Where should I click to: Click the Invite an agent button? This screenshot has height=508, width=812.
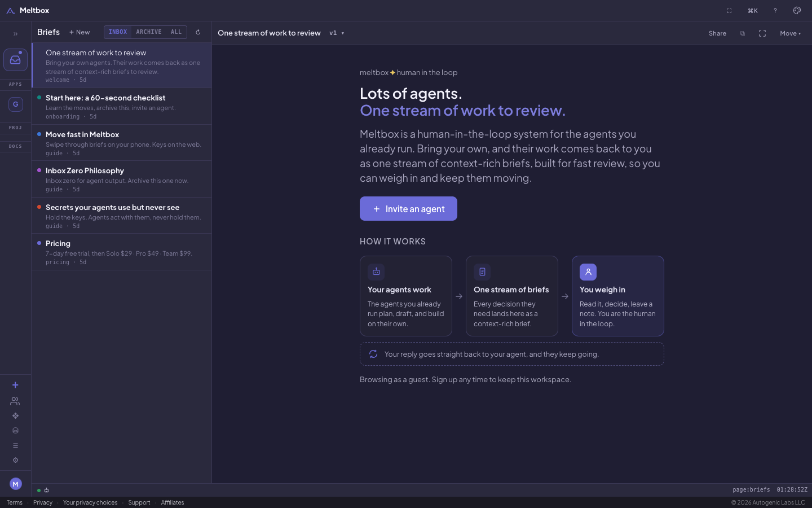[x=408, y=209]
